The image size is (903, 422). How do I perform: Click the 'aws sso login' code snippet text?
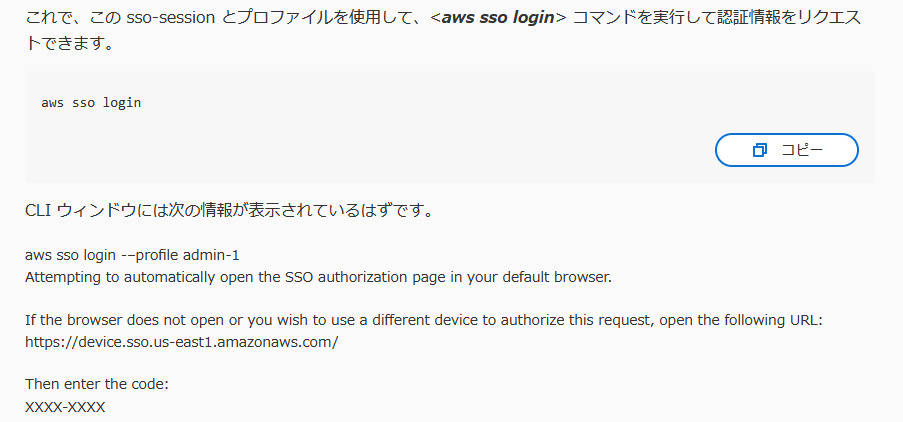91,103
